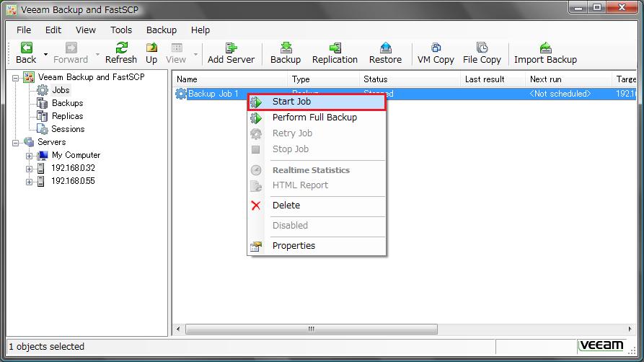The image size is (644, 362).
Task: Sort by the Last result column header
Action: [x=493, y=79]
